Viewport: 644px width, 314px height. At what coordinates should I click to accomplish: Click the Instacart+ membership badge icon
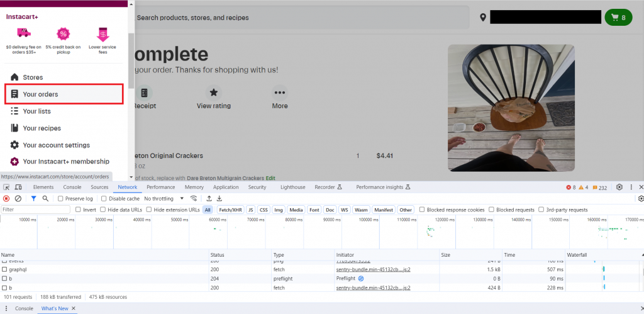tap(14, 162)
